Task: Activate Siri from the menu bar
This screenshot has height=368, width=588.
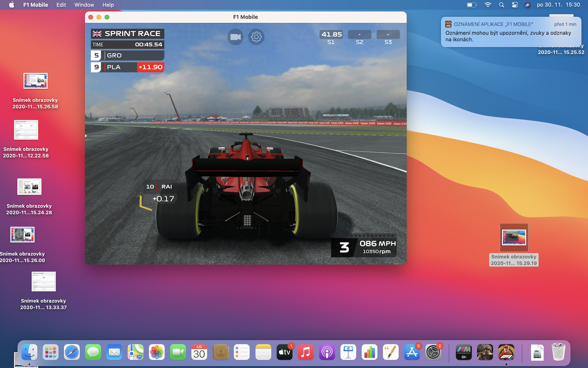Action: pyautogui.click(x=527, y=5)
